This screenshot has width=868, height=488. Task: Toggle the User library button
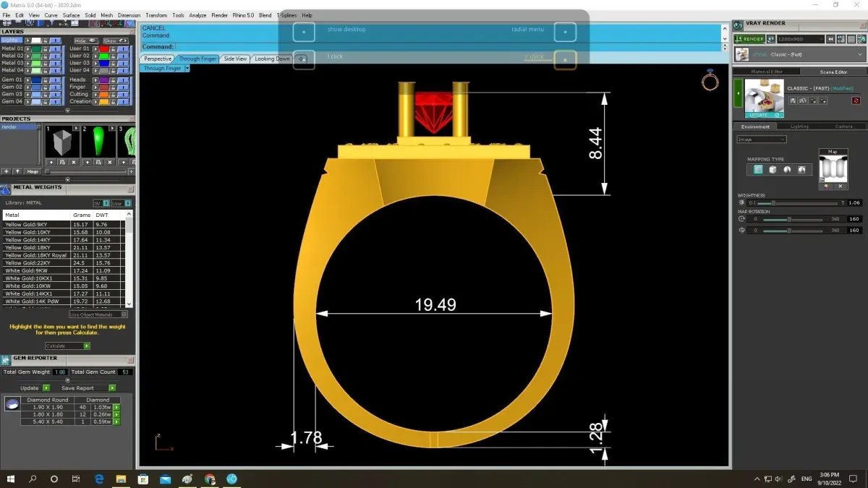click(x=122, y=203)
